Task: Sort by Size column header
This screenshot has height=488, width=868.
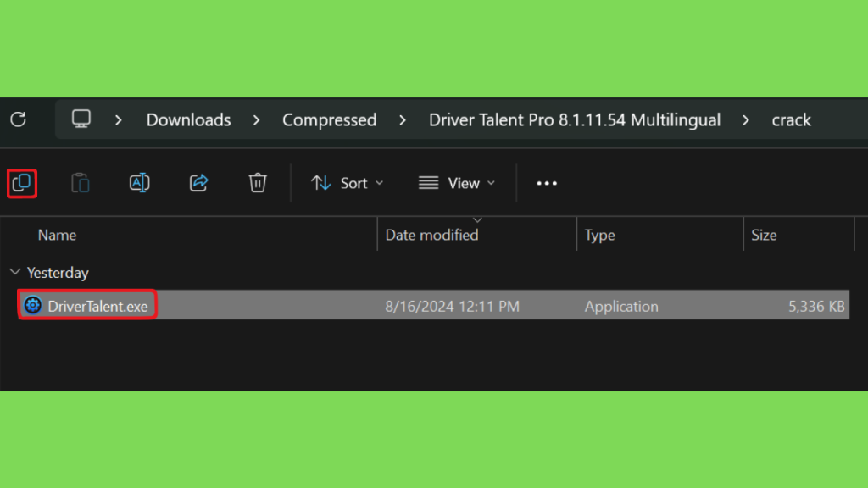Action: coord(764,236)
